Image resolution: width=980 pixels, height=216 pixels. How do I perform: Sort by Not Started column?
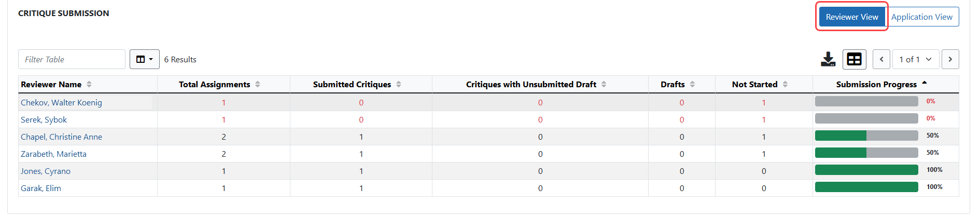(x=785, y=84)
